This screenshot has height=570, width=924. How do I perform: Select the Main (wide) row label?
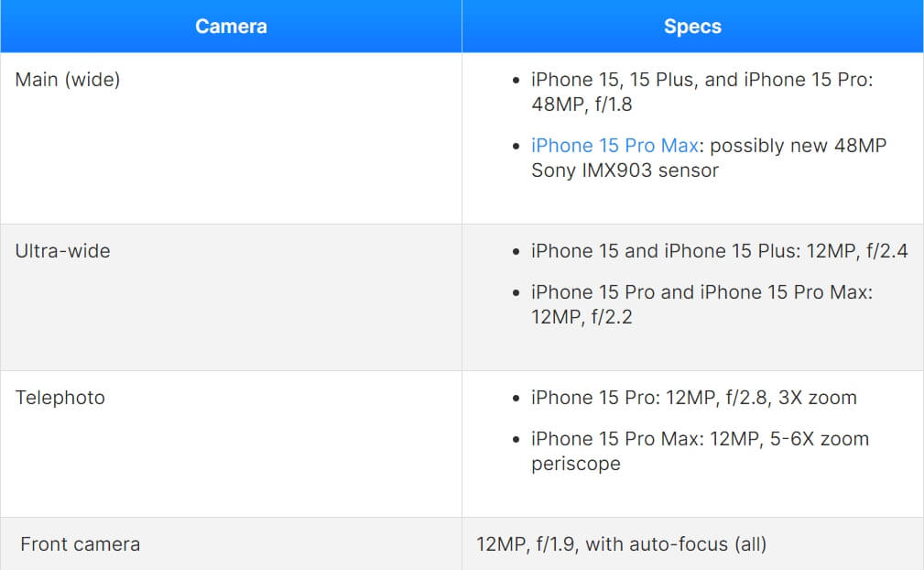68,80
